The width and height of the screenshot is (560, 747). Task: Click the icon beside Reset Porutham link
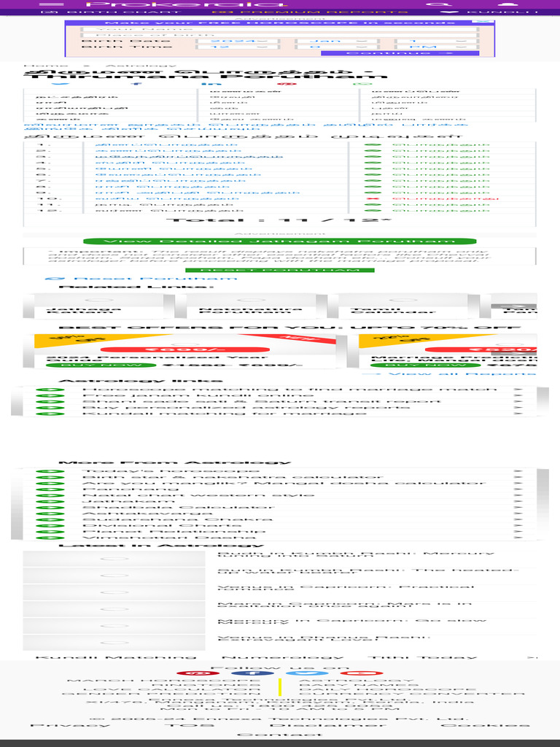point(55,279)
